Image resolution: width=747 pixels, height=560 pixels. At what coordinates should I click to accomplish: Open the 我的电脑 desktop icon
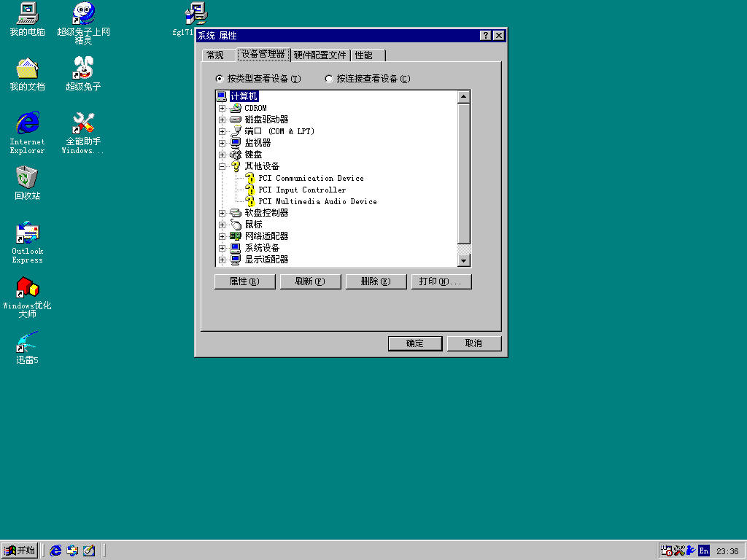click(27, 19)
